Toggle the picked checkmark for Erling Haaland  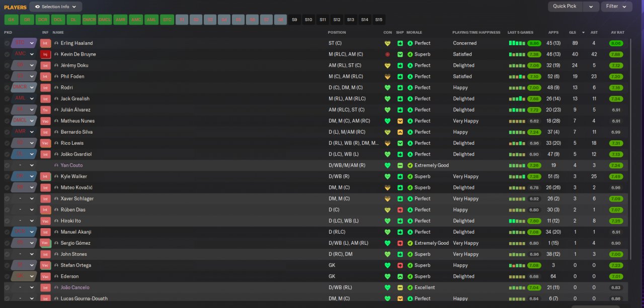[x=7, y=43]
